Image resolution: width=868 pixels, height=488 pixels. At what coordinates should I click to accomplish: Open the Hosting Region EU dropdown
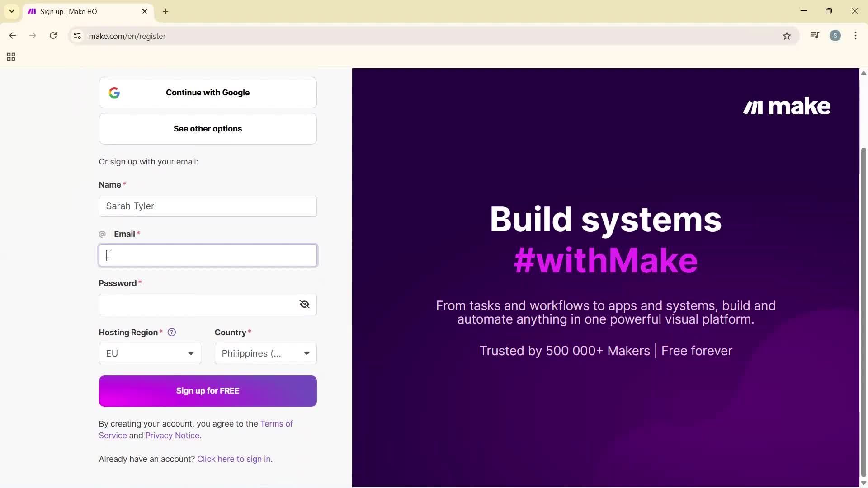(x=150, y=353)
